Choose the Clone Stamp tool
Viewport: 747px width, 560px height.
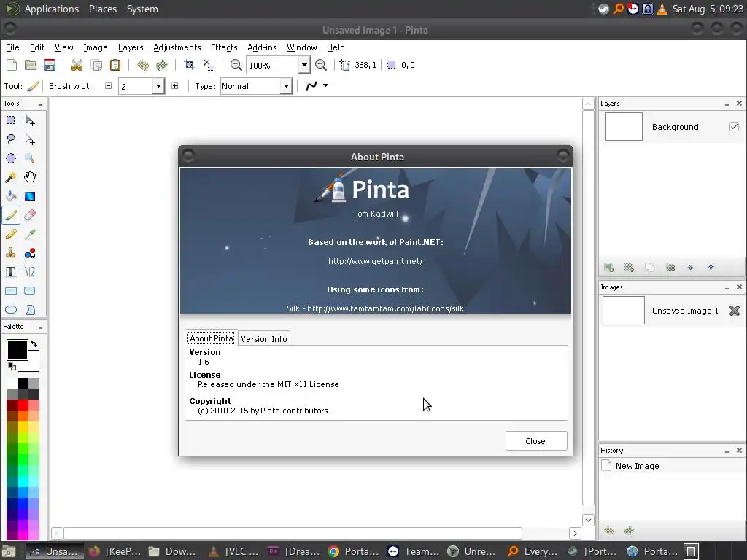(10, 253)
